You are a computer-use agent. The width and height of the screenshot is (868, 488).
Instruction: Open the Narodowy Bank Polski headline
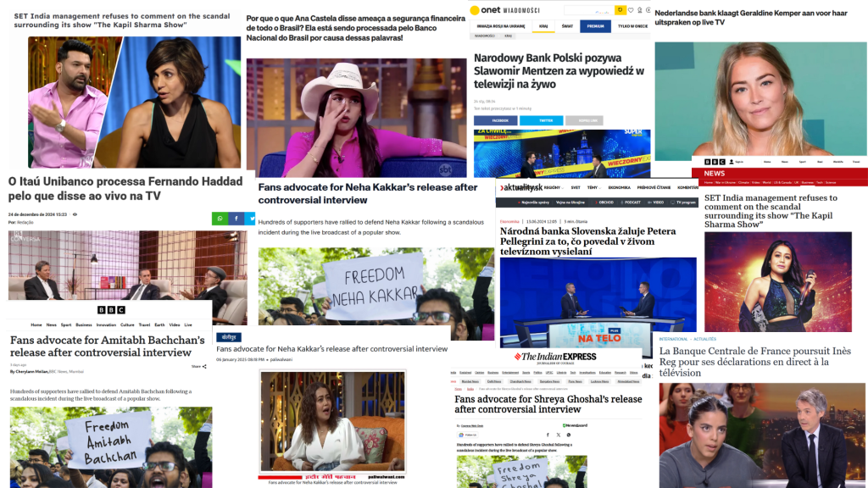tap(559, 71)
